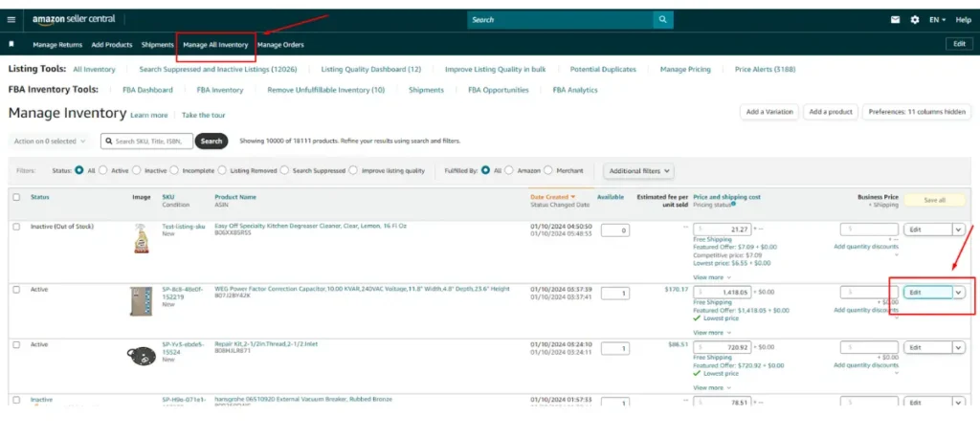The height and width of the screenshot is (437, 980).
Task: Open the EN language dropdown
Action: click(x=937, y=20)
